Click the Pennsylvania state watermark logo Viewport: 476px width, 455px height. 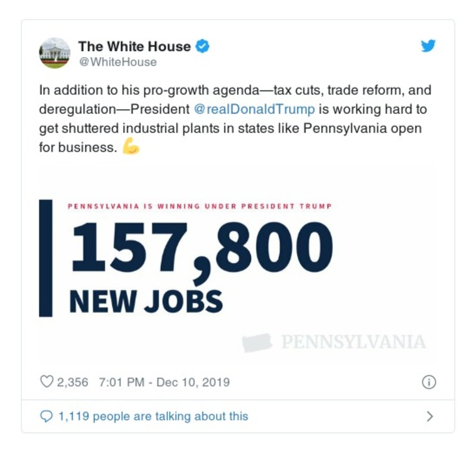click(257, 342)
